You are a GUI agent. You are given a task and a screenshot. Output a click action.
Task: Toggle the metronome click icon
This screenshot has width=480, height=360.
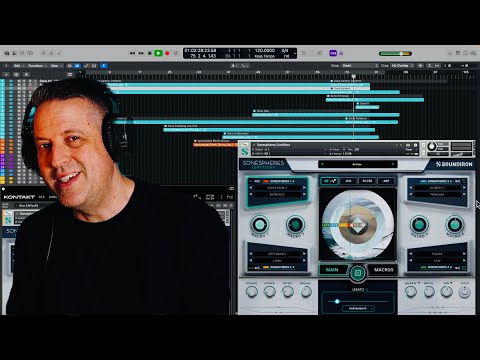click(x=341, y=53)
